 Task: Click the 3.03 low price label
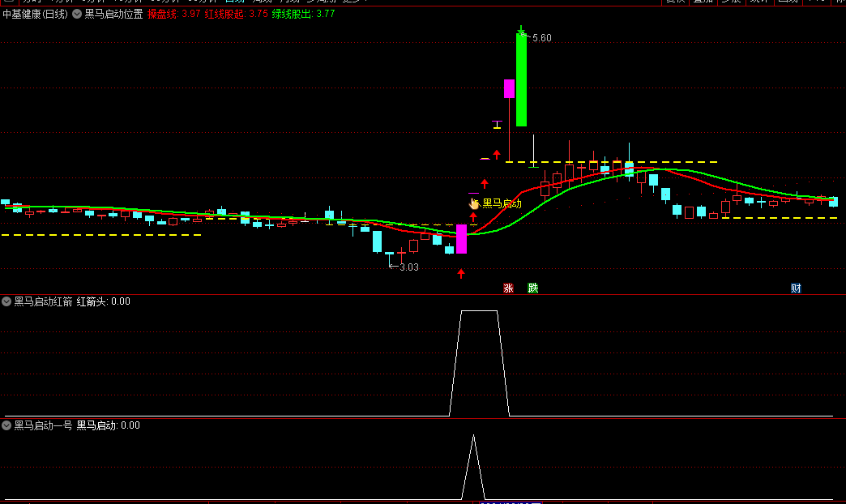tap(409, 267)
